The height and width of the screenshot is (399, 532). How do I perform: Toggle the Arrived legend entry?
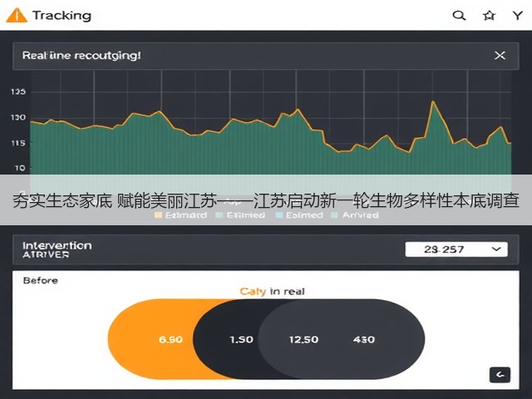pyautogui.click(x=355, y=215)
